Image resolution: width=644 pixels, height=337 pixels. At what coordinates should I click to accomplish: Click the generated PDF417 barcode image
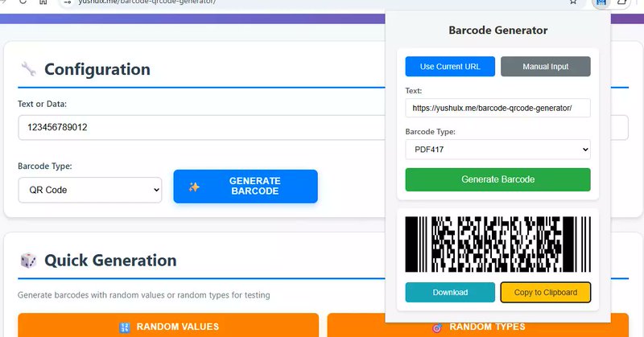(497, 244)
